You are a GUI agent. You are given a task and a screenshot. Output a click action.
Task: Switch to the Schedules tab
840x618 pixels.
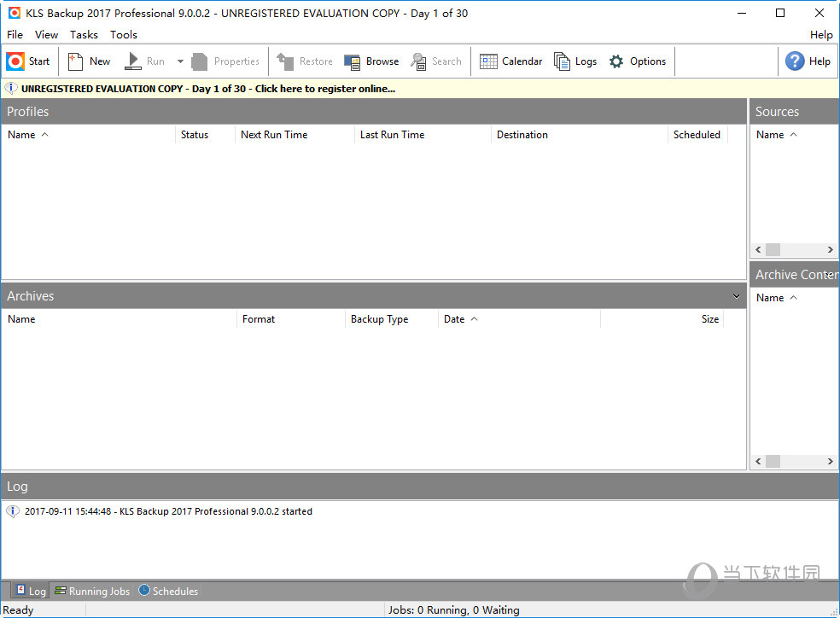coord(168,591)
